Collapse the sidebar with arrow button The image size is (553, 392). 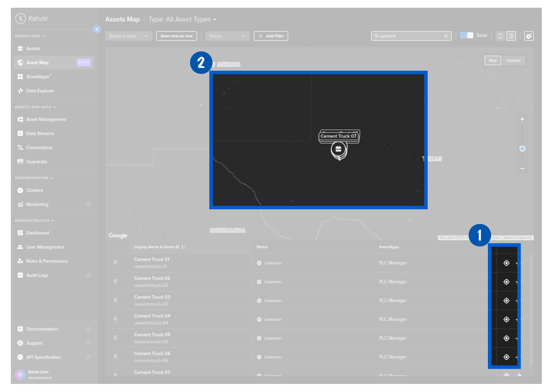[97, 29]
